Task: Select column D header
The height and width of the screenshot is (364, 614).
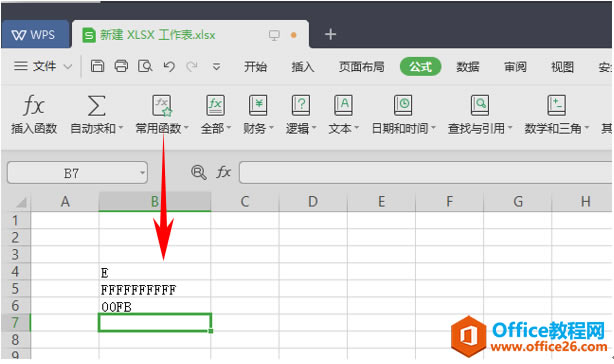Action: pyautogui.click(x=313, y=202)
